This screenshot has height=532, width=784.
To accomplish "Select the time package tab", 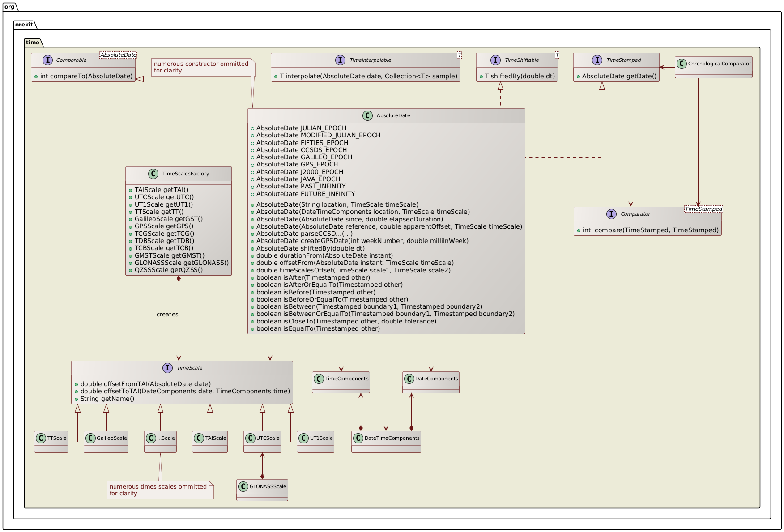I will coord(33,42).
